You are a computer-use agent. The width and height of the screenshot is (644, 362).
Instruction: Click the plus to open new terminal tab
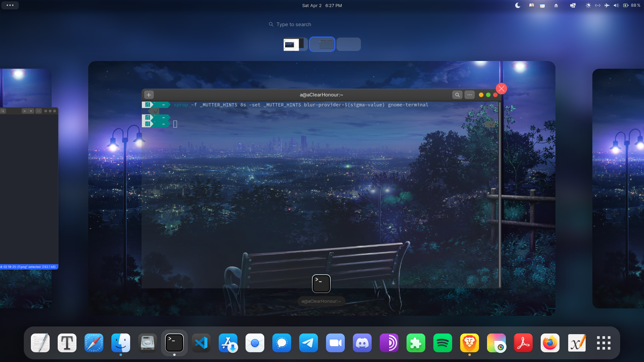click(x=148, y=95)
